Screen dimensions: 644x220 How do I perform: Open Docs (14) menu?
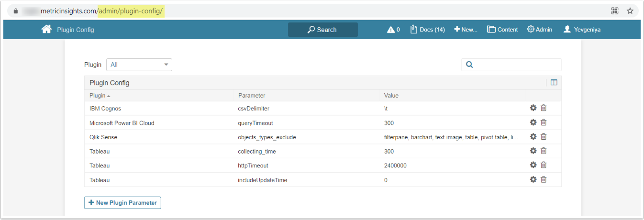click(x=427, y=30)
